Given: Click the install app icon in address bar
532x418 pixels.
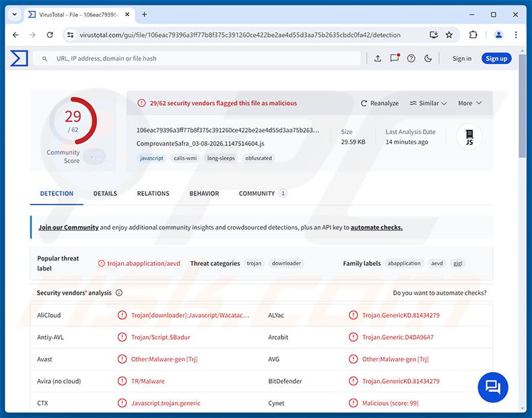Looking at the screenshot, I should pos(433,35).
